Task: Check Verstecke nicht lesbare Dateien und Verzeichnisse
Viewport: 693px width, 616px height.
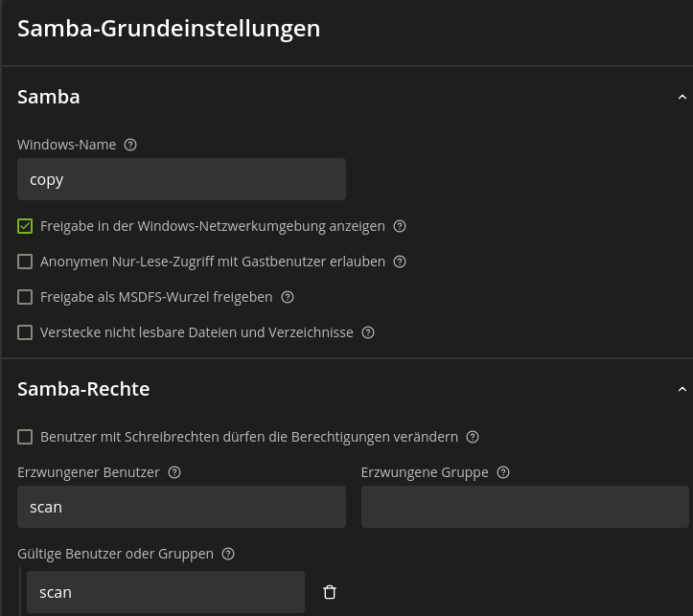Action: click(25, 332)
